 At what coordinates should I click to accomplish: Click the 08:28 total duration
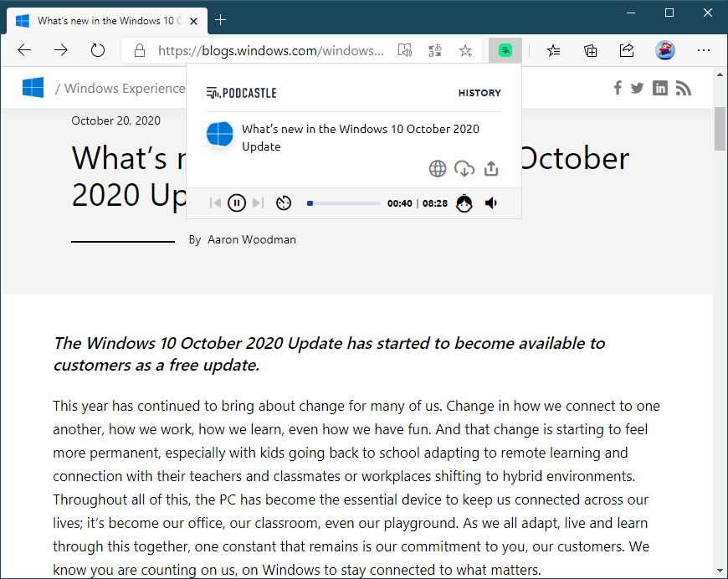pyautogui.click(x=435, y=203)
